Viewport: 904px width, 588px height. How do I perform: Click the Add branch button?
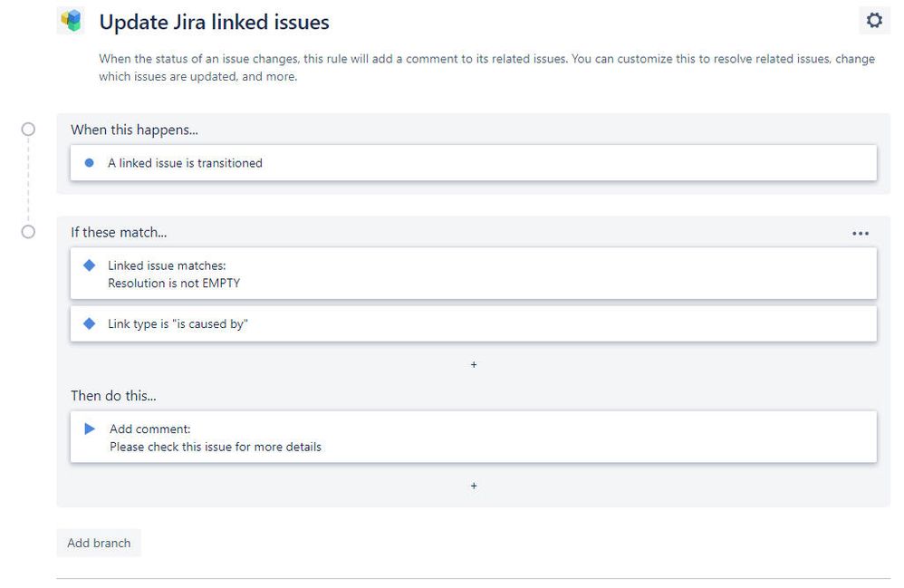(x=99, y=543)
